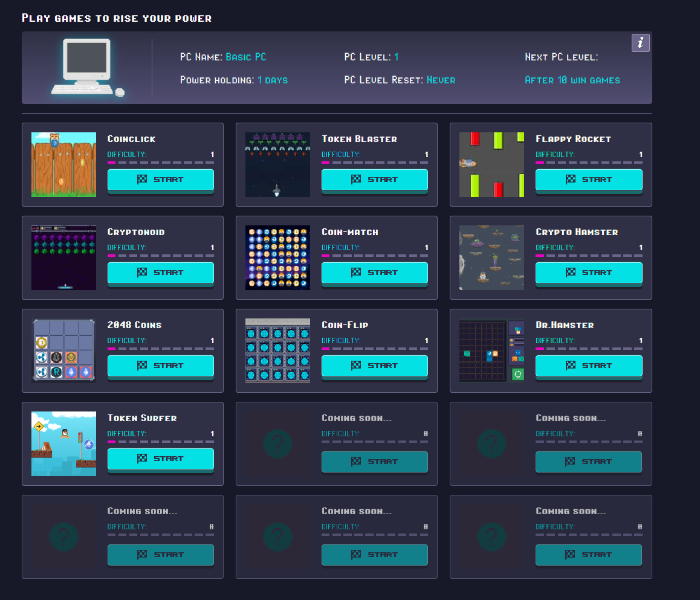Click the Cryptonoid difficulty bar
Image resolution: width=700 pixels, height=600 pixels.
tap(161, 256)
